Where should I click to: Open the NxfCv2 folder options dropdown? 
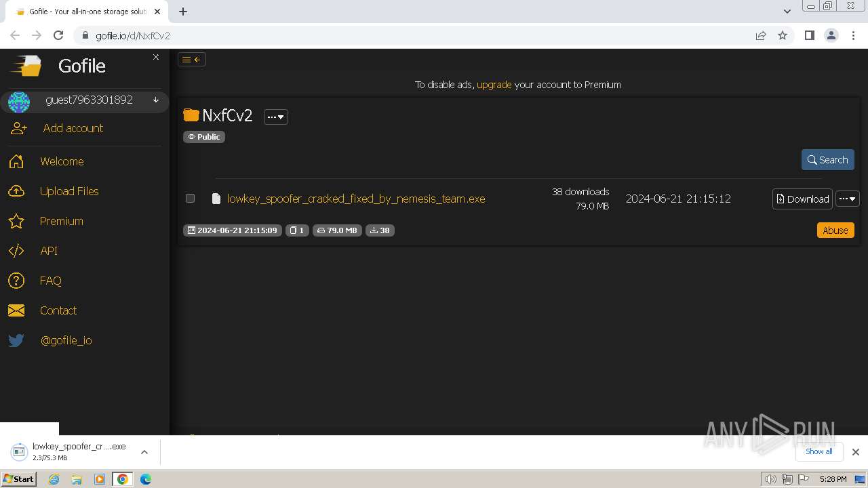pyautogui.click(x=276, y=117)
